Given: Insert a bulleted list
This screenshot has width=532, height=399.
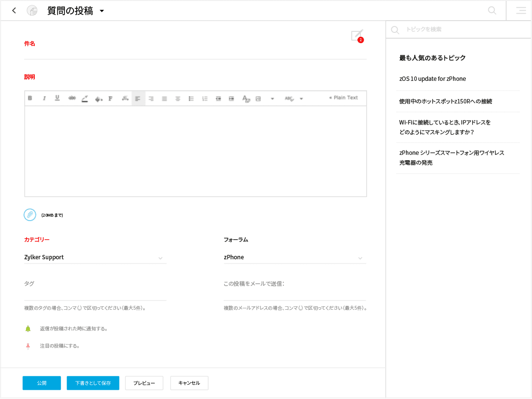Looking at the screenshot, I should 191,99.
